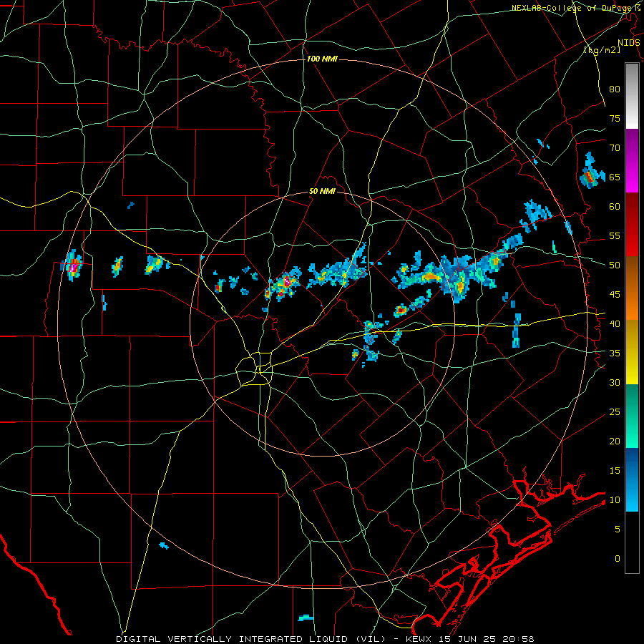Click the scale value 40
This screenshot has width=644, height=644.
pyautogui.click(x=615, y=323)
